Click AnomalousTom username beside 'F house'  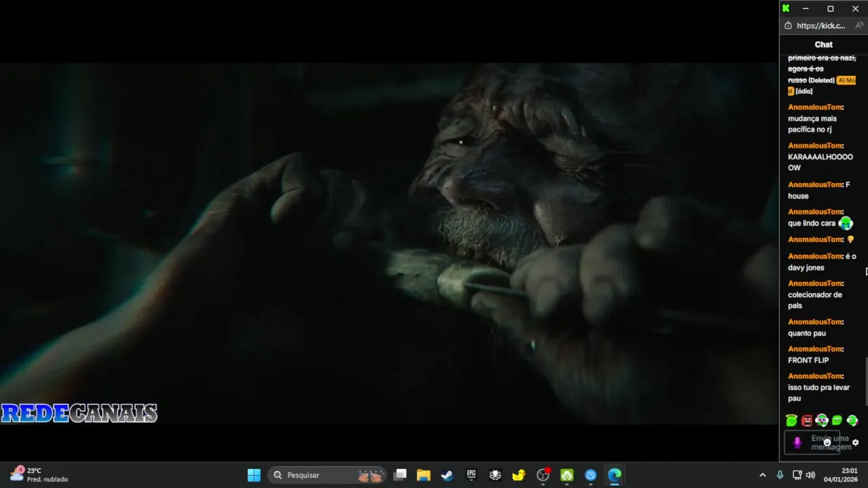pos(815,184)
